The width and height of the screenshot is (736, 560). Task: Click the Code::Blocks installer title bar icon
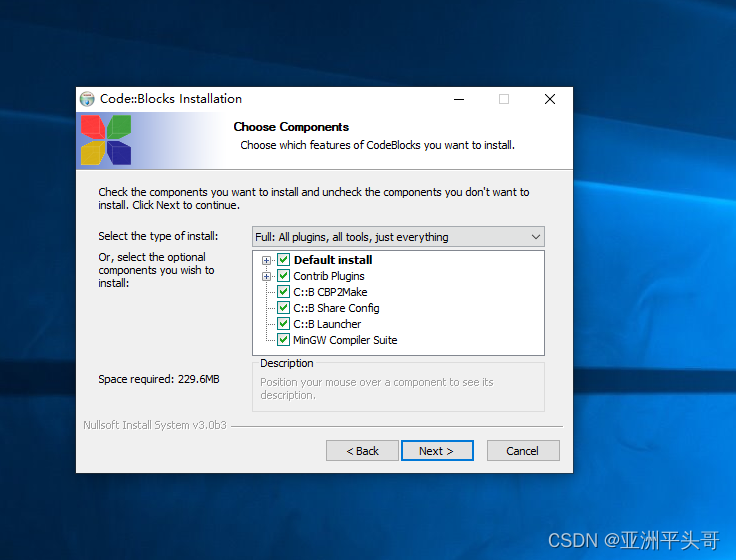pos(87,99)
